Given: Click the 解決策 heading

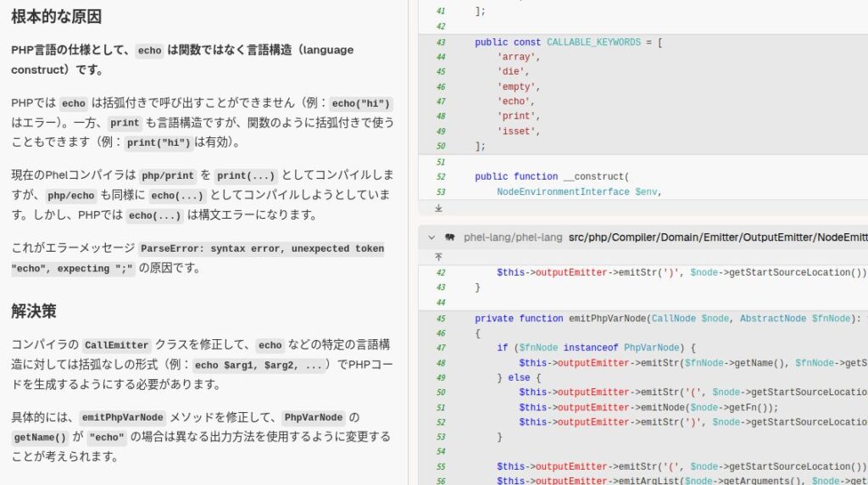Looking at the screenshot, I should pos(34,311).
